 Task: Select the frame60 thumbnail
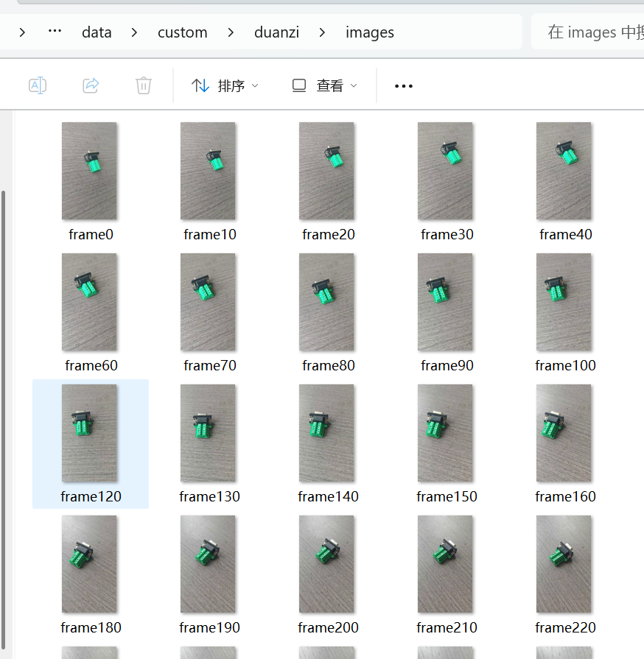(x=89, y=302)
